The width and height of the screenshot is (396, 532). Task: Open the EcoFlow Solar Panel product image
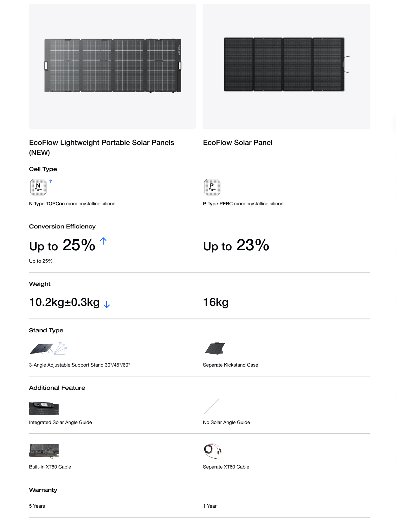(x=286, y=66)
